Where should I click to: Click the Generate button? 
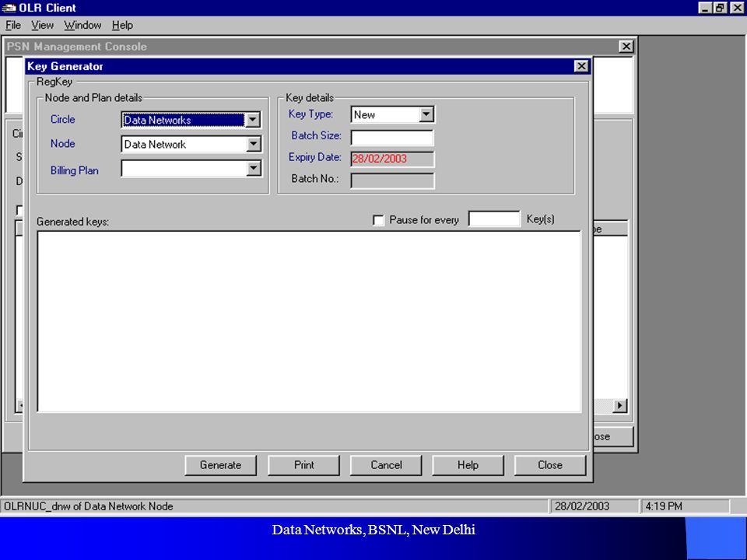pyautogui.click(x=220, y=465)
